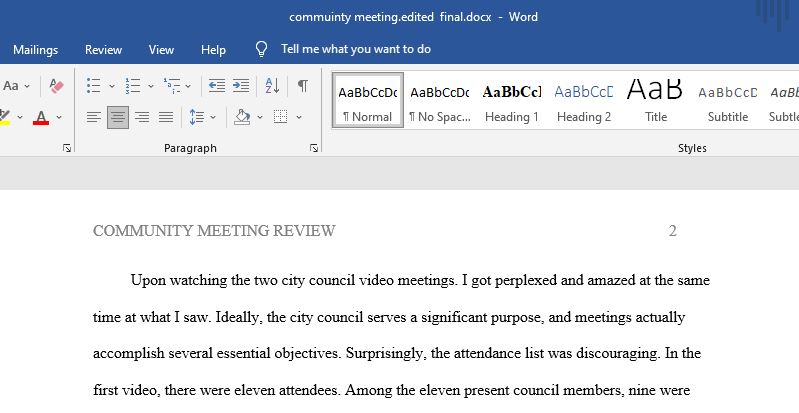
Task: Sort the selected text alphabetically
Action: tap(273, 86)
